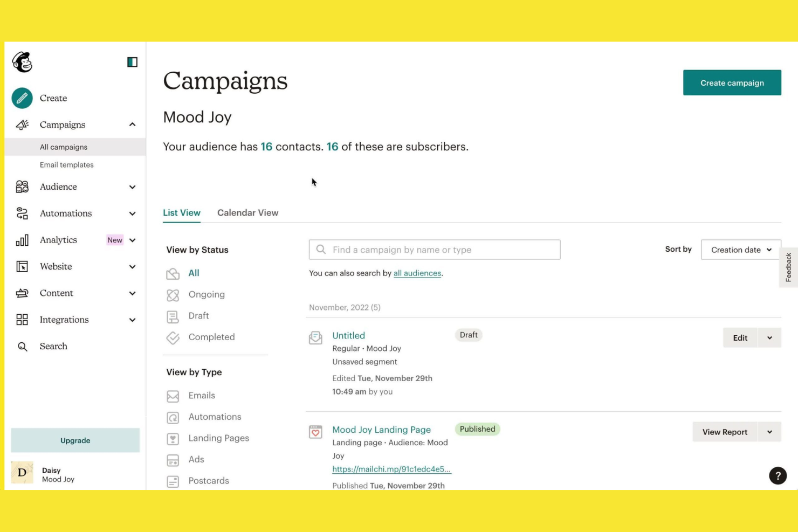Expand the Content sidebar chevron

(132, 293)
